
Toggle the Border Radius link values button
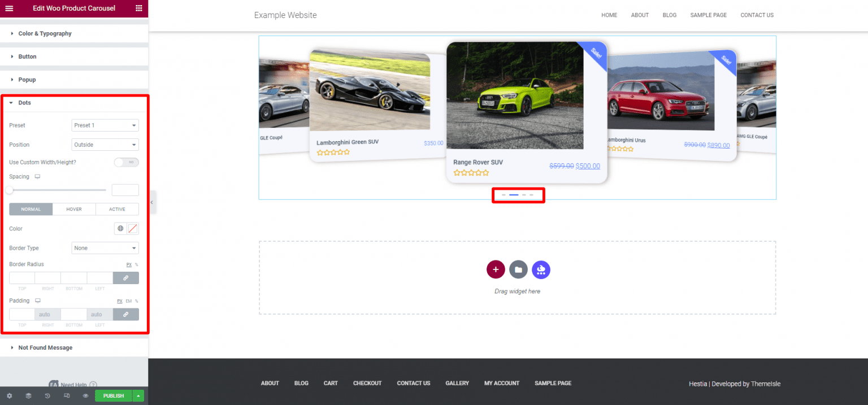125,278
